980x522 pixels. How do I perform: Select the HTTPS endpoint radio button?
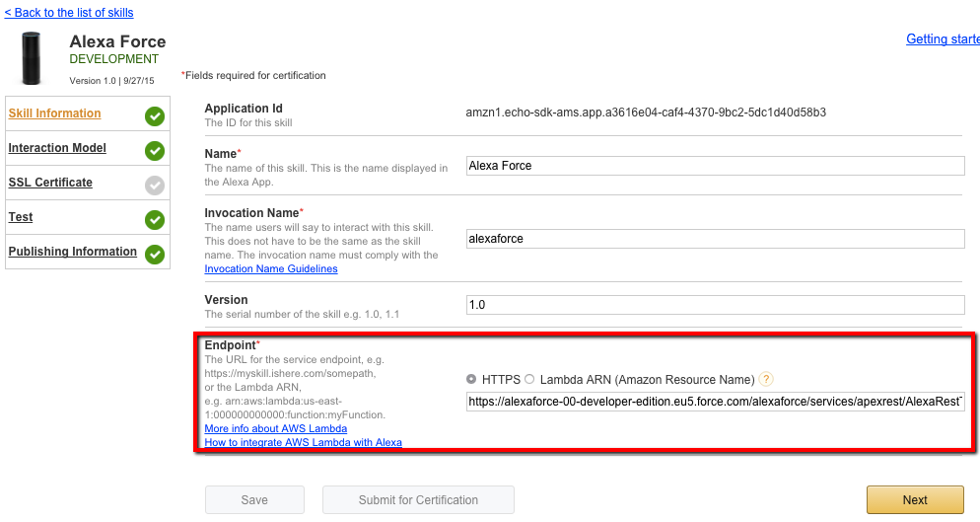point(471,379)
